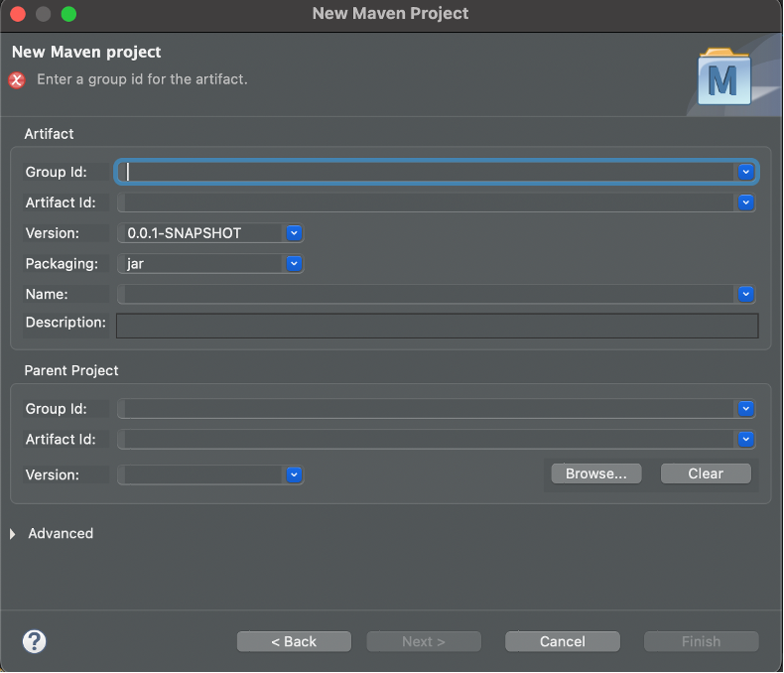The height and width of the screenshot is (673, 784).
Task: Open the Name field dropdown arrow
Action: coord(745,294)
